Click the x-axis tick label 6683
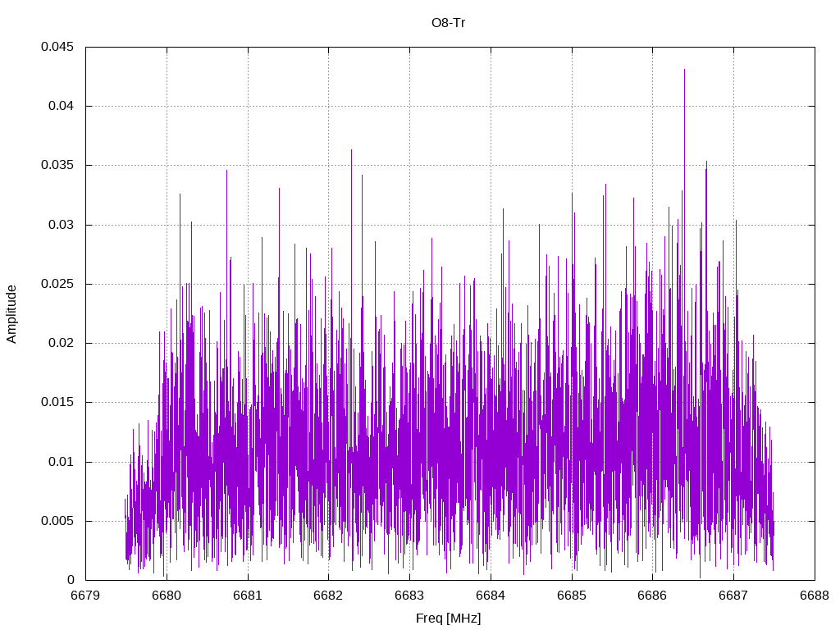Viewport: 840px width, 630px height. point(409,596)
